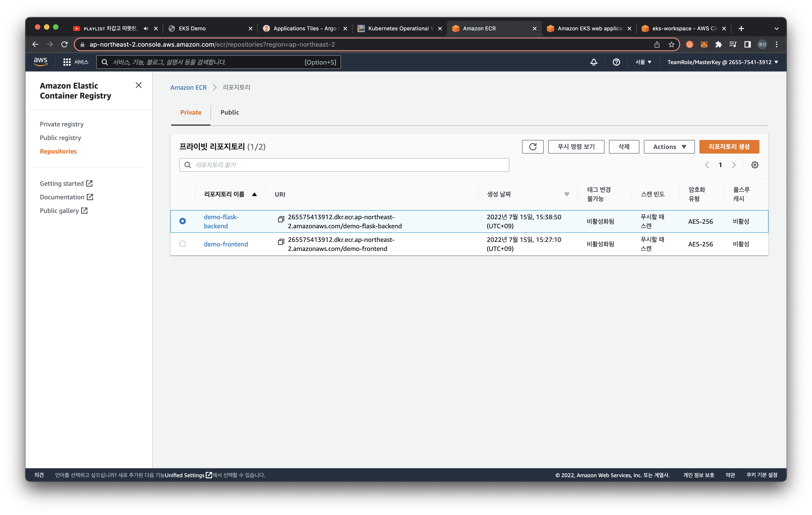Open browser extensions puzzle icon
Viewport: 812px width, 515px height.
(x=718, y=44)
